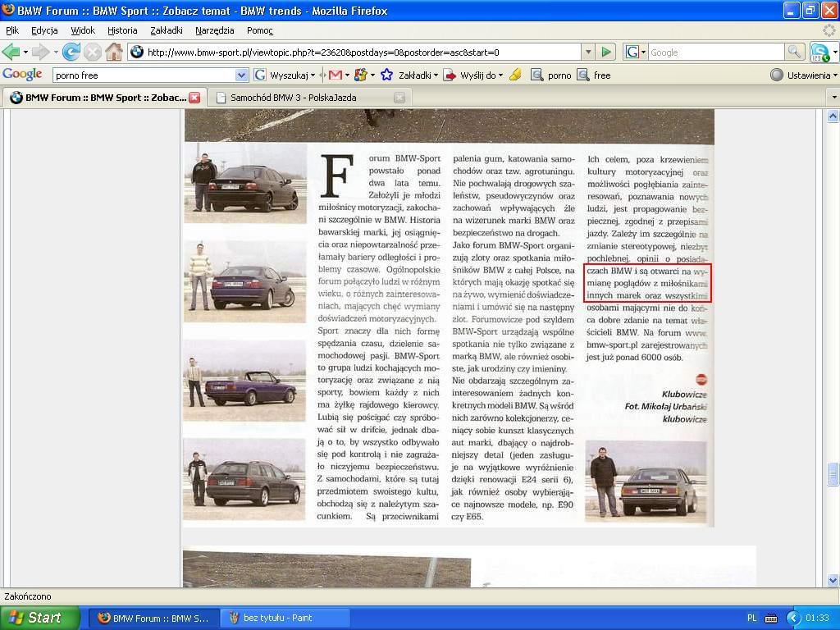This screenshot has width=840, height=630.
Task: Click the Wyszukaj search button
Action: coord(284,75)
